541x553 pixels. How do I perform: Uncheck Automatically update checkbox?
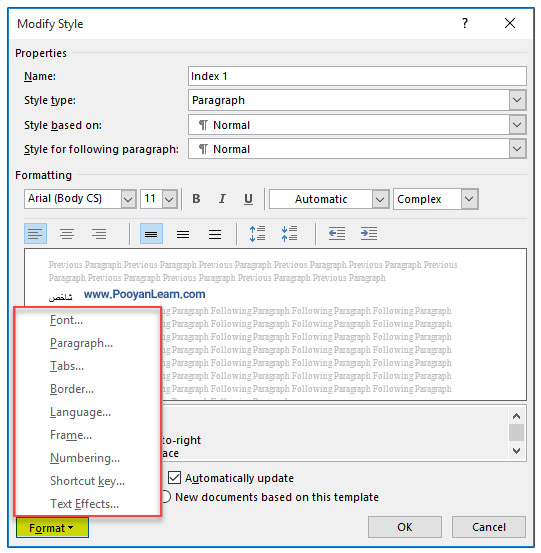[x=174, y=478]
